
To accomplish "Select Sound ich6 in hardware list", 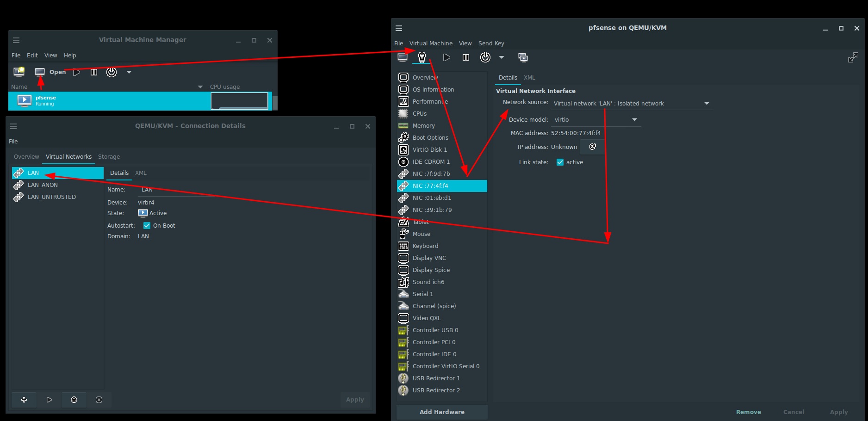I will 442,282.
